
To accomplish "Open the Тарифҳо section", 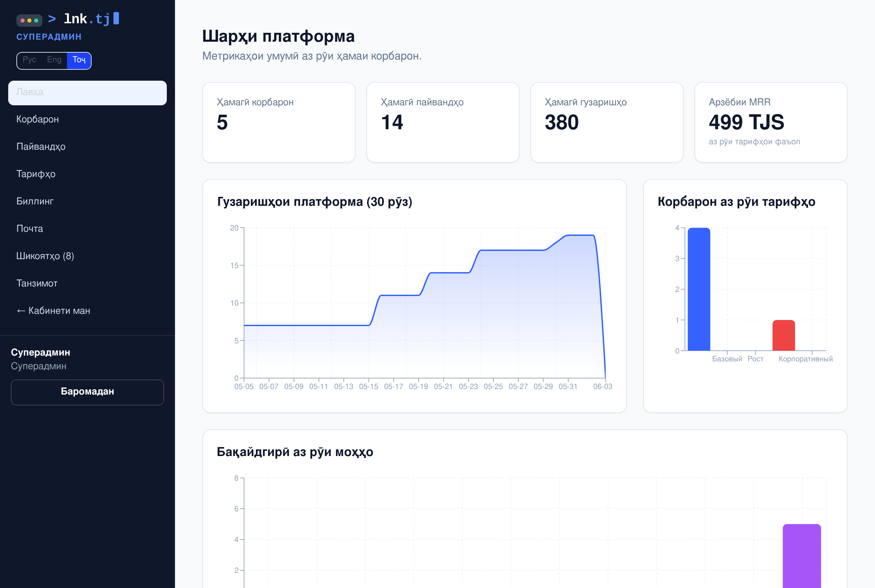I will [x=87, y=174].
